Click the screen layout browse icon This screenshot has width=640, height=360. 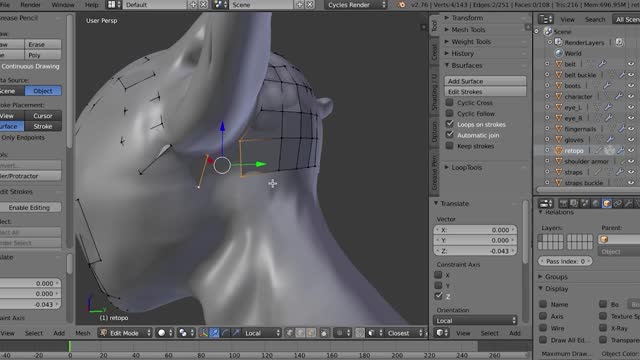pyautogui.click(x=113, y=5)
